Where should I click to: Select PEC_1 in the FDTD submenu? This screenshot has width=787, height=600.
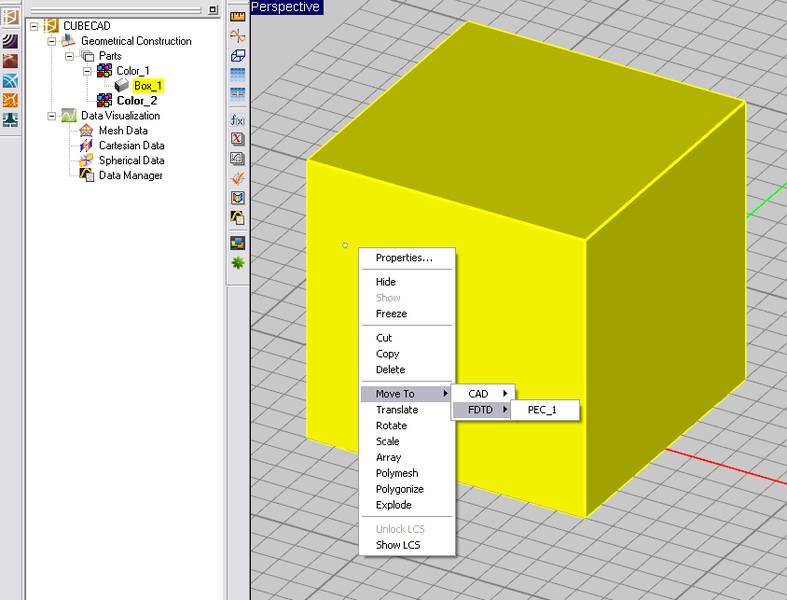click(x=541, y=410)
